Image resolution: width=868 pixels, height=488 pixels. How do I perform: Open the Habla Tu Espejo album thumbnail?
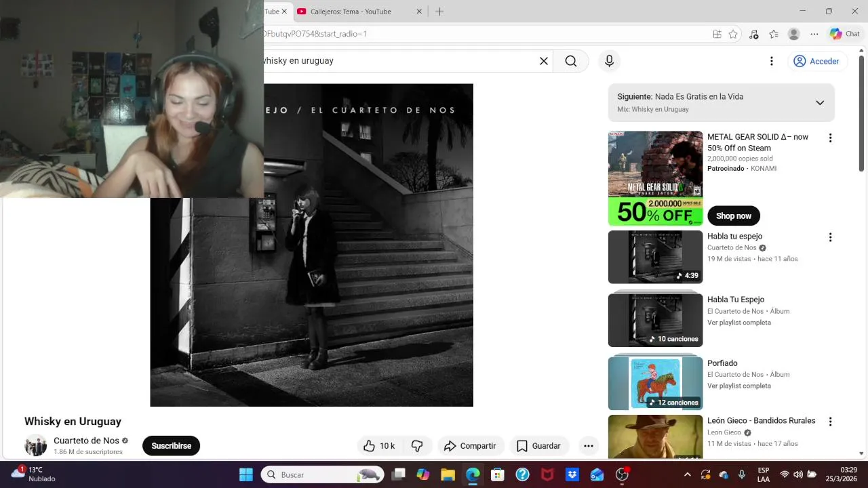(655, 320)
